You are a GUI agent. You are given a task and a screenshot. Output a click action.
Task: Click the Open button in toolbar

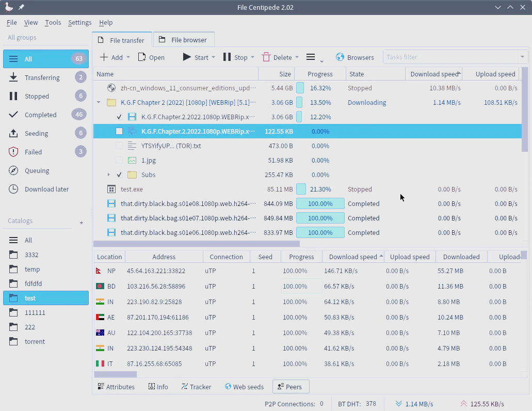[151, 57]
